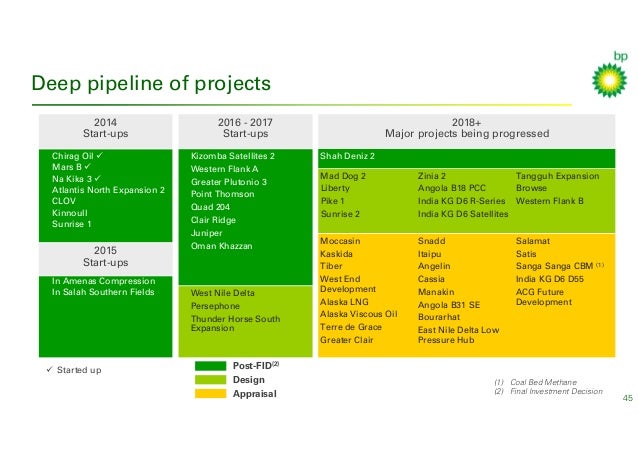Select 'Sunrise 1' project entry
638x451 pixels.
tap(72, 224)
